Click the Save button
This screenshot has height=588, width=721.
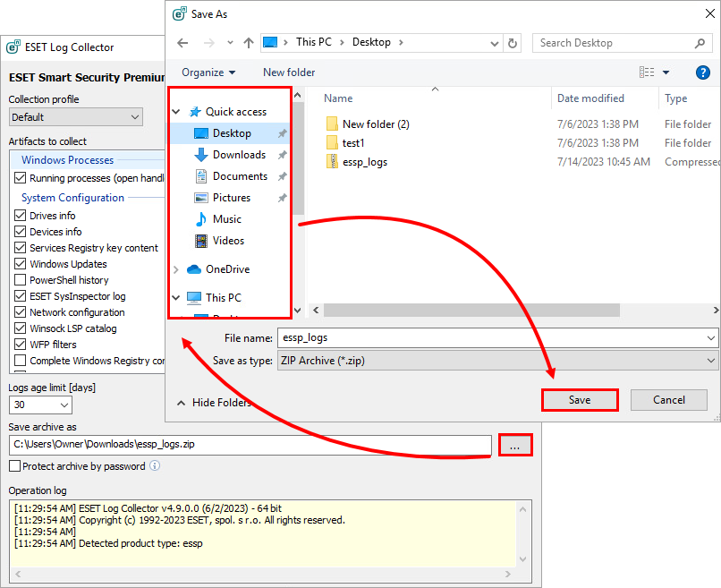coord(580,400)
